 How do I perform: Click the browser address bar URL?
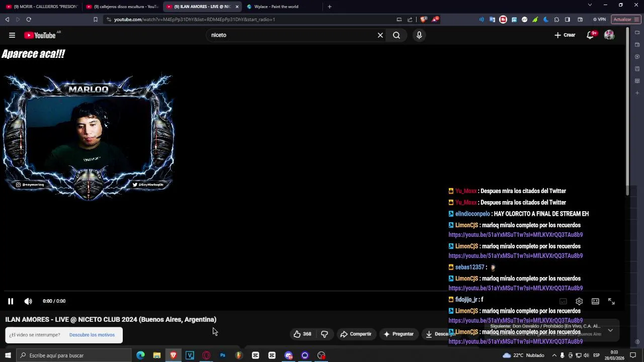(x=194, y=20)
